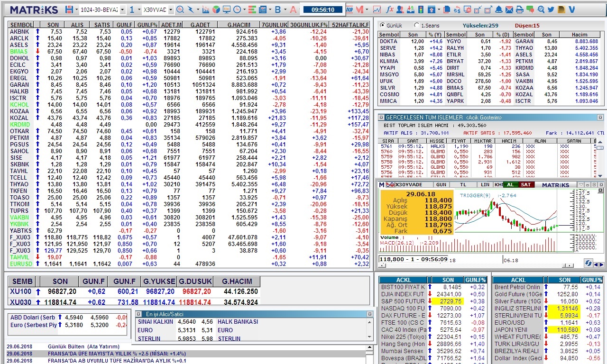Viewport: 607px width, 364px height.
Task: Click the green AL buy button
Action: pos(510,184)
